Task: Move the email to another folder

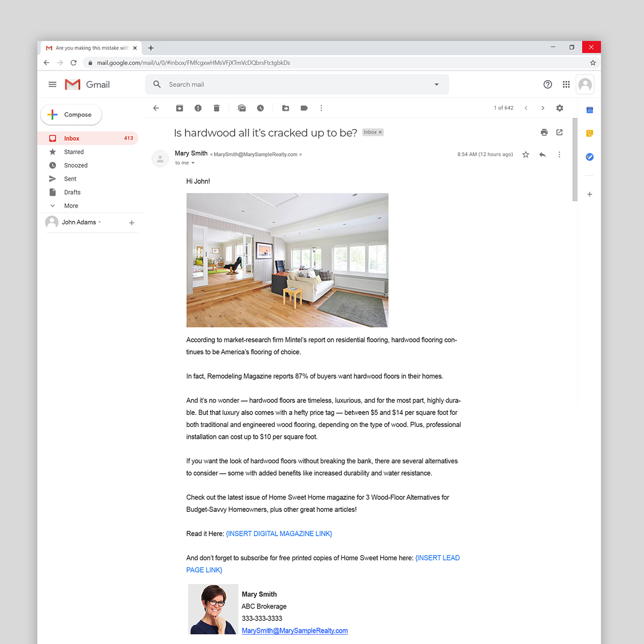Action: (x=285, y=108)
